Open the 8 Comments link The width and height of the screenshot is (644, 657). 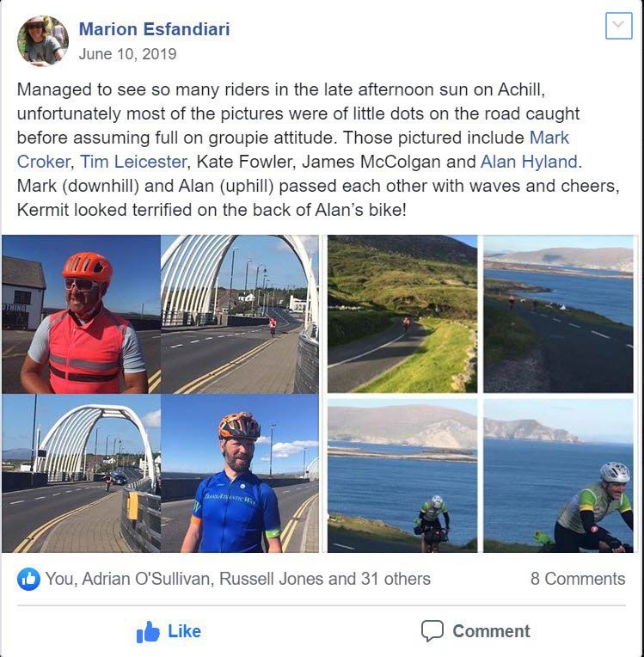[x=578, y=579]
